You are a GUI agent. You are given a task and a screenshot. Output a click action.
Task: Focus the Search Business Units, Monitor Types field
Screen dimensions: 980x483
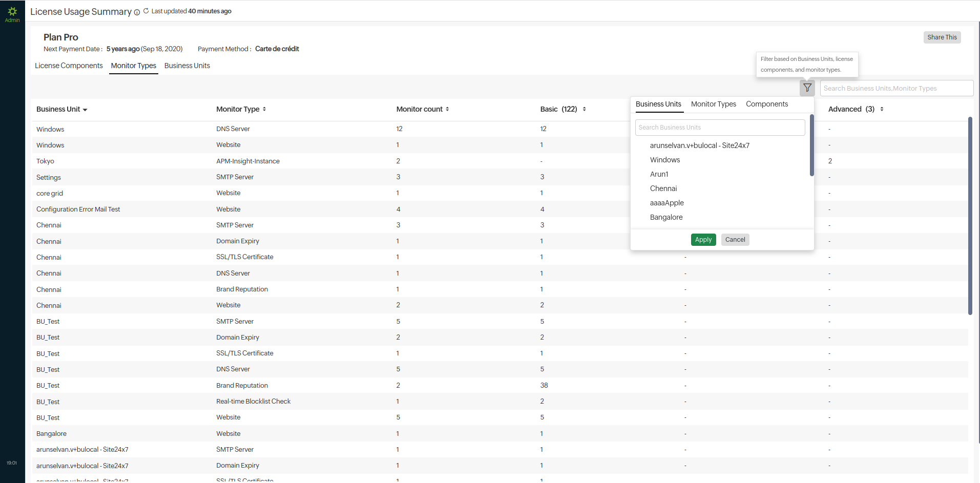896,88
